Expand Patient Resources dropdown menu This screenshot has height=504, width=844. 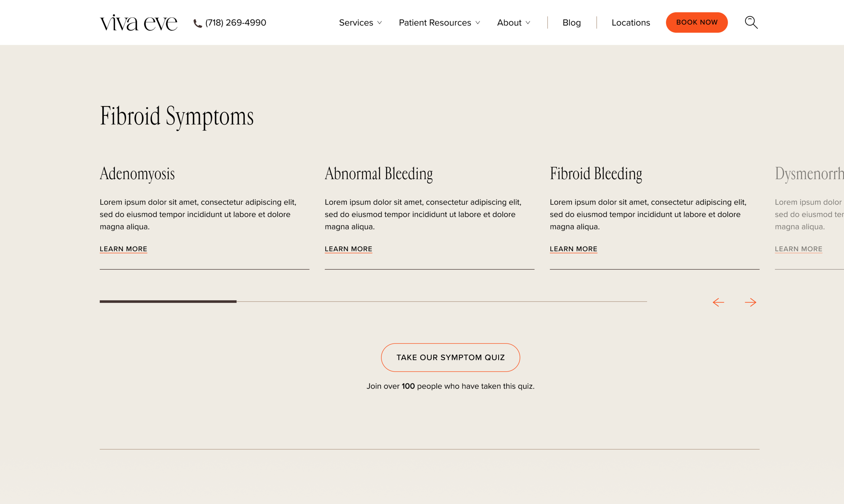439,23
